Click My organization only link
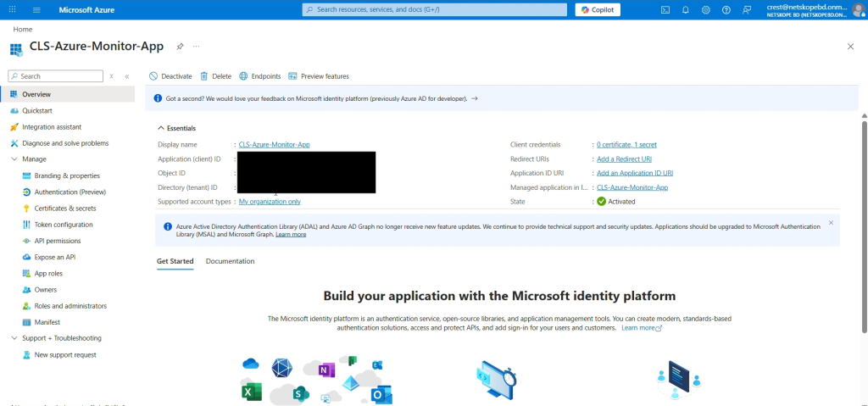The image size is (868, 406). tap(270, 202)
